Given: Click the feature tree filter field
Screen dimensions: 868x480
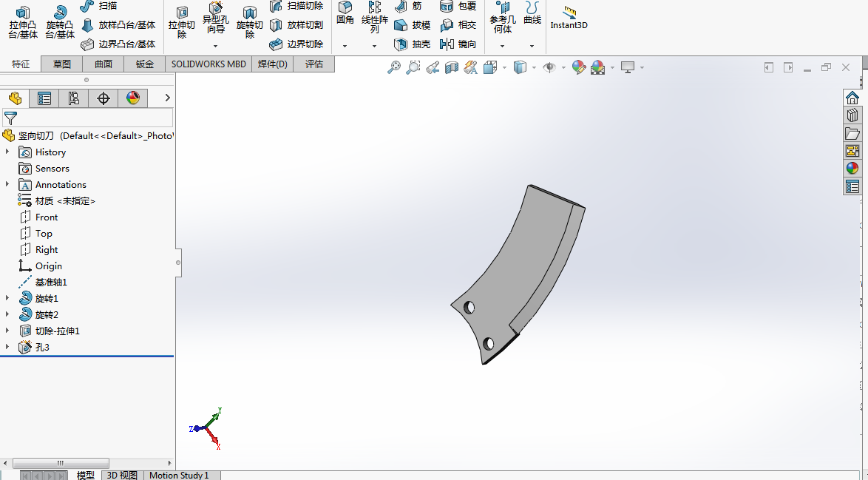Looking at the screenshot, I should pyautogui.click(x=87, y=118).
